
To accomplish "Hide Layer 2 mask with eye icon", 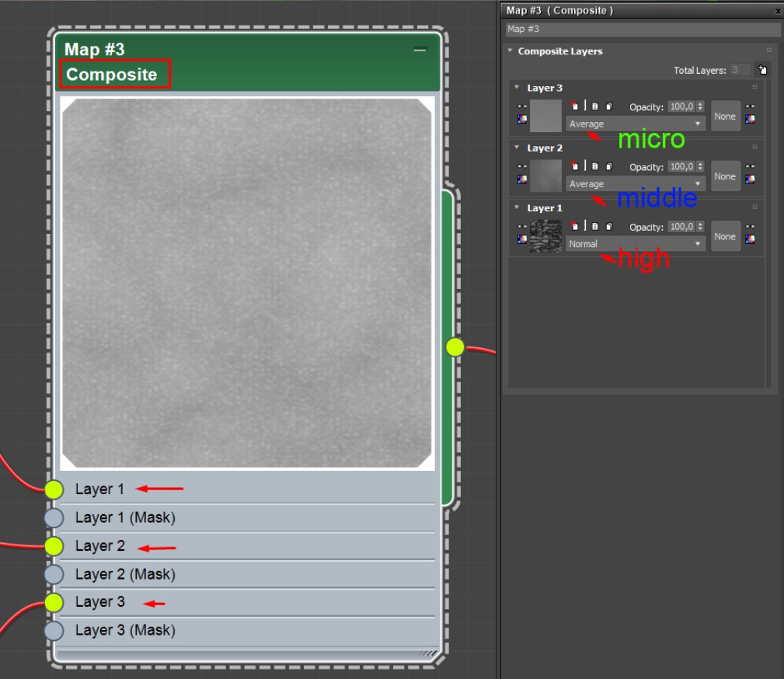I will pyautogui.click(x=750, y=166).
